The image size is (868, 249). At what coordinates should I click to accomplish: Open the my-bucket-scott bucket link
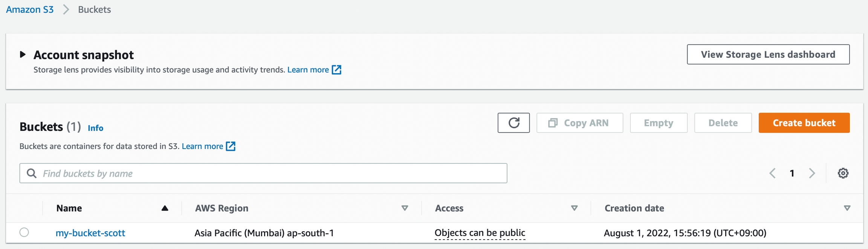click(x=90, y=233)
